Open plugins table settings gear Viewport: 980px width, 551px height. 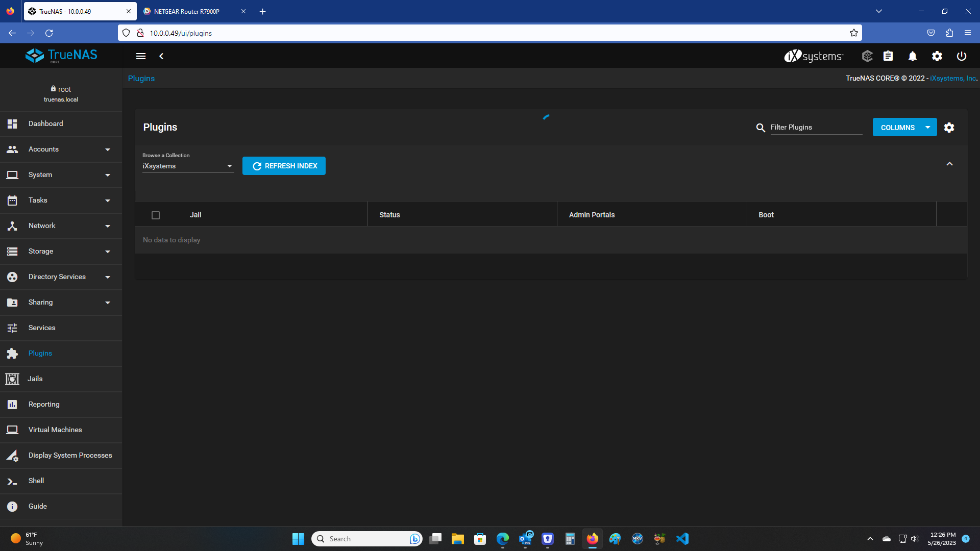click(x=949, y=128)
